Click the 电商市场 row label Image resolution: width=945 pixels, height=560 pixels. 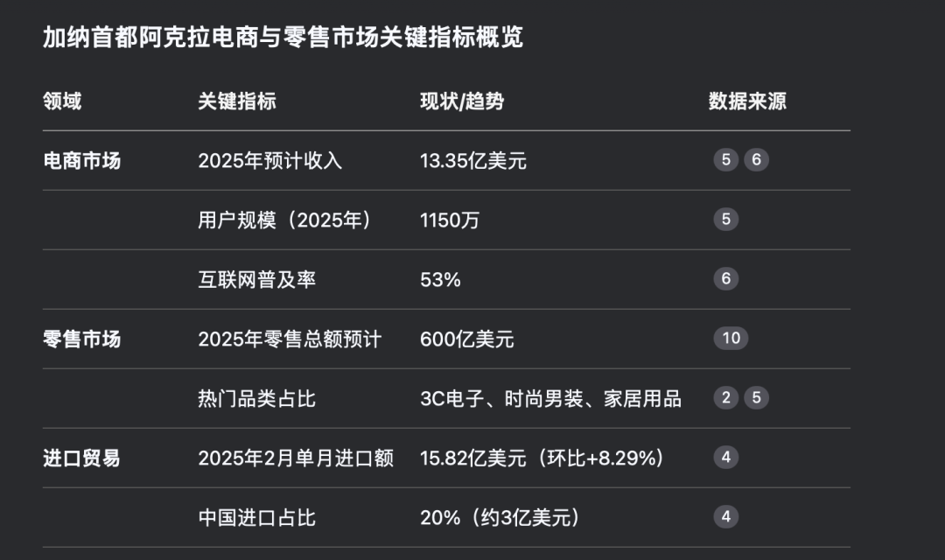[82, 161]
